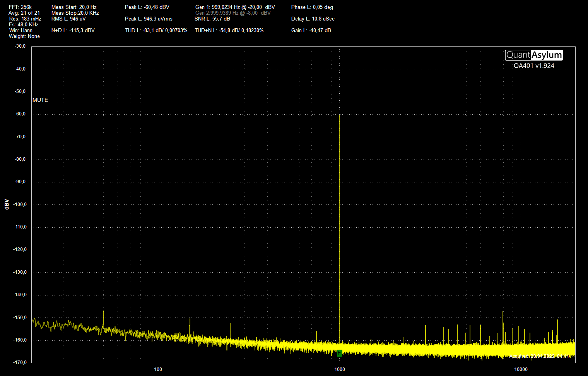Click the -100,0 Y-axis label
588x376 pixels.
tap(20, 204)
